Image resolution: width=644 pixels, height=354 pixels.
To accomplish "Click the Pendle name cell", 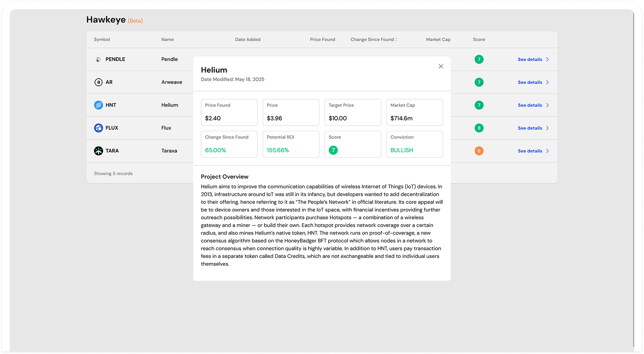I will click(x=169, y=59).
